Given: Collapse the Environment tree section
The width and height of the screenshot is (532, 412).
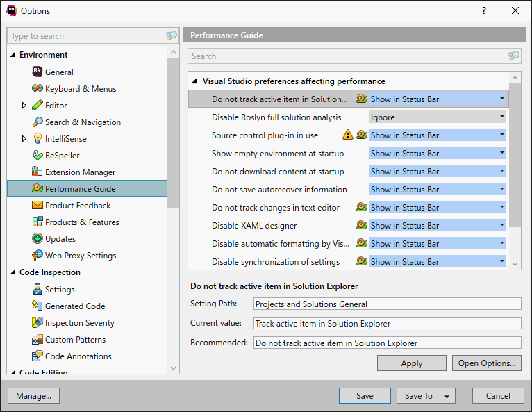Looking at the screenshot, I should pyautogui.click(x=13, y=55).
